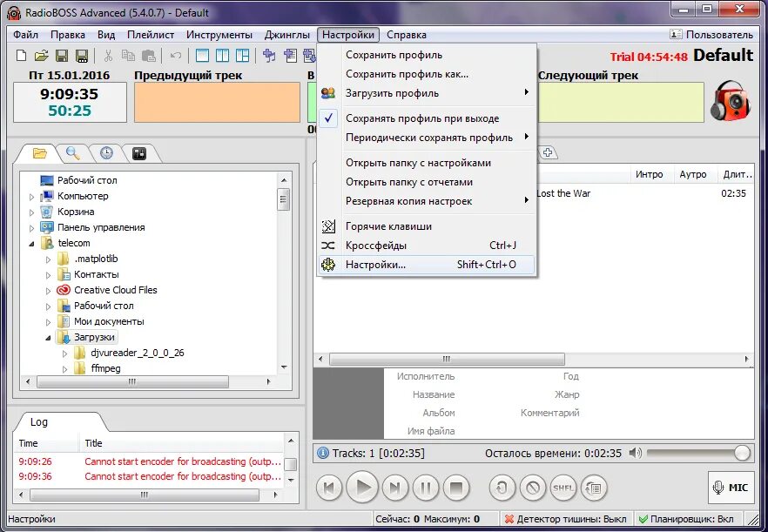The width and height of the screenshot is (768, 532).
Task: Open the 'Плейлист' menu
Action: pyautogui.click(x=151, y=35)
